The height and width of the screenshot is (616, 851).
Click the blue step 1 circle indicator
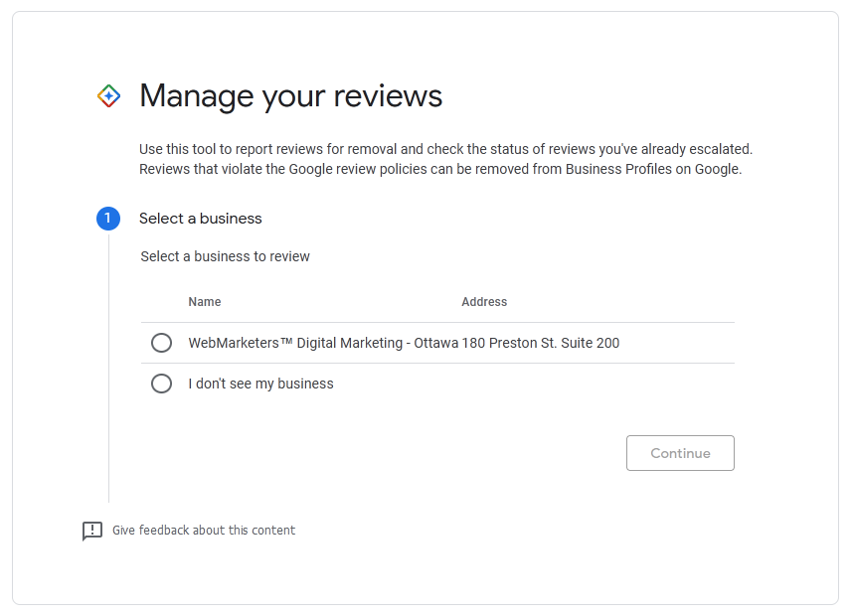(x=108, y=218)
